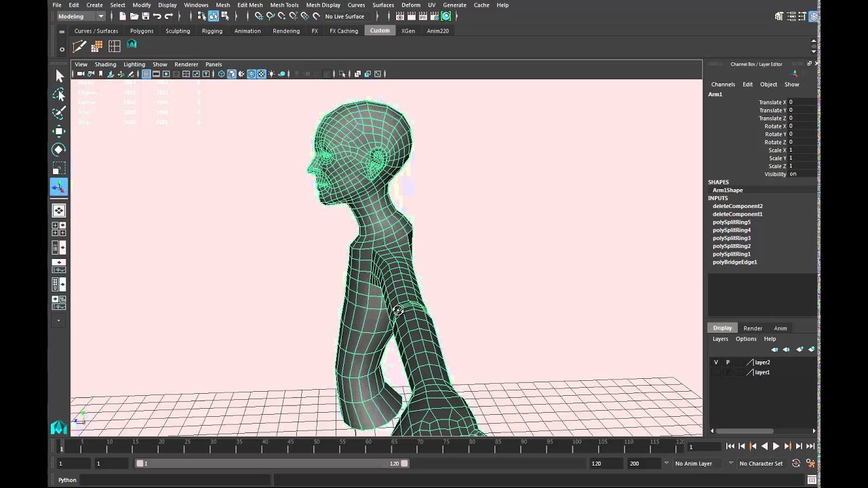
Task: Open the Edit Mesh menu
Action: pyautogui.click(x=250, y=5)
